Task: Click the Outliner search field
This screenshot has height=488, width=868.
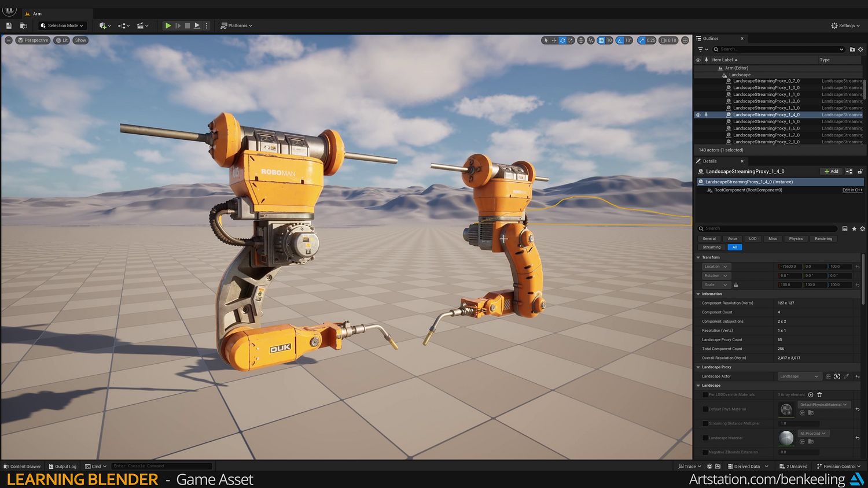Action: (779, 50)
